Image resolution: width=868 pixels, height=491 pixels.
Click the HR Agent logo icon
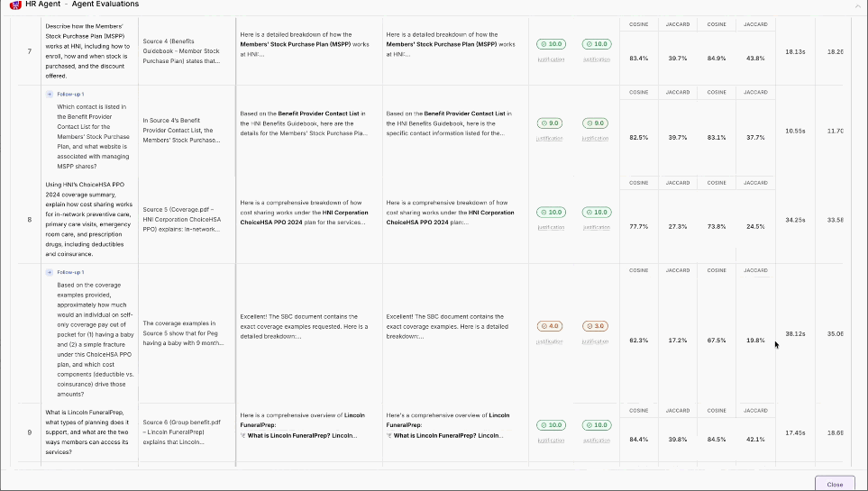(x=15, y=5)
